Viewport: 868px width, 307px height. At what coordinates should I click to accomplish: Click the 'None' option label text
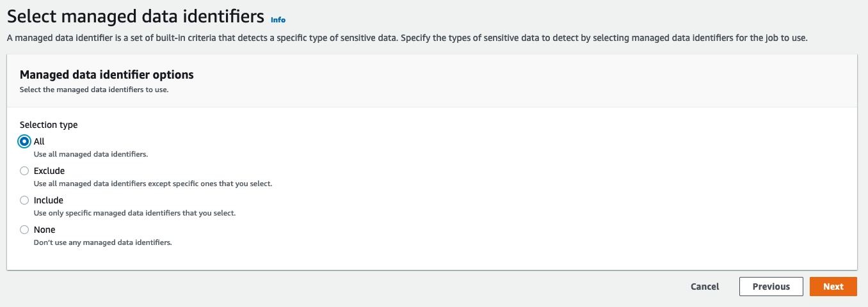pyautogui.click(x=45, y=230)
